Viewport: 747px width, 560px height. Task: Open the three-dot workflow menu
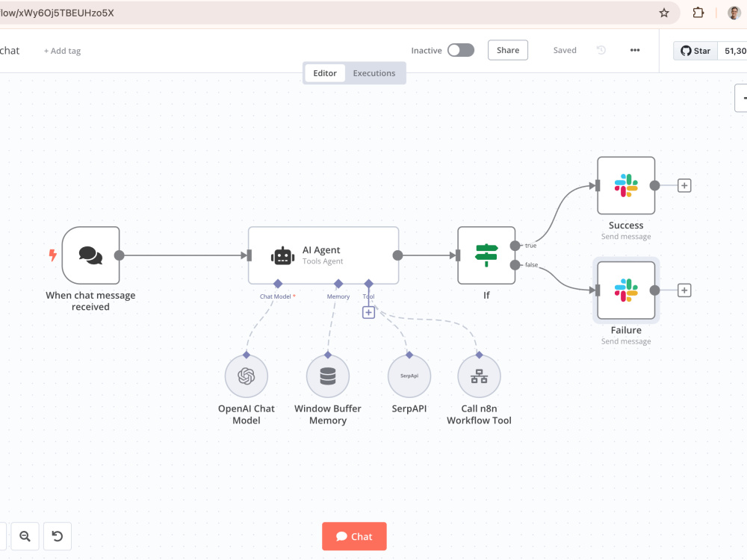click(634, 50)
